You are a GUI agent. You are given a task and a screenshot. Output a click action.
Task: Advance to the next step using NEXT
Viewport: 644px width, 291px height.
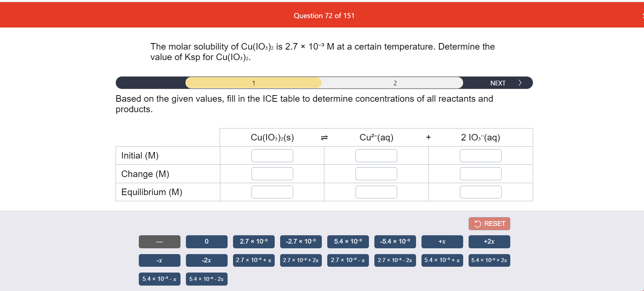(498, 83)
